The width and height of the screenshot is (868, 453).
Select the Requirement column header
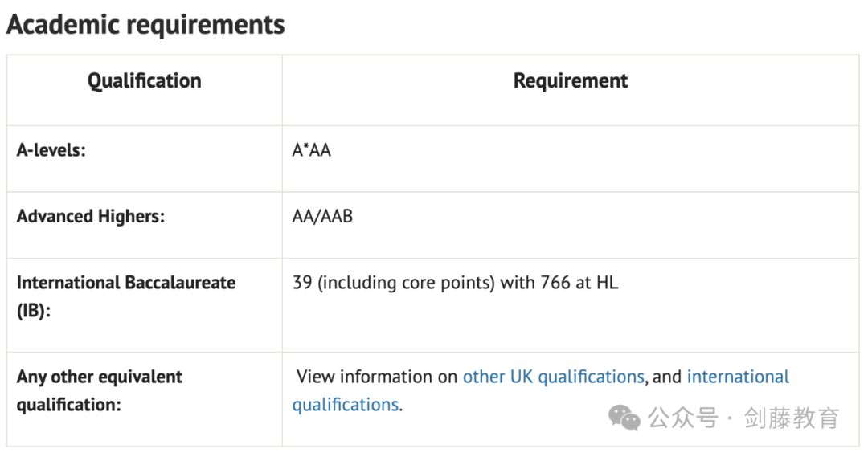coord(571,81)
